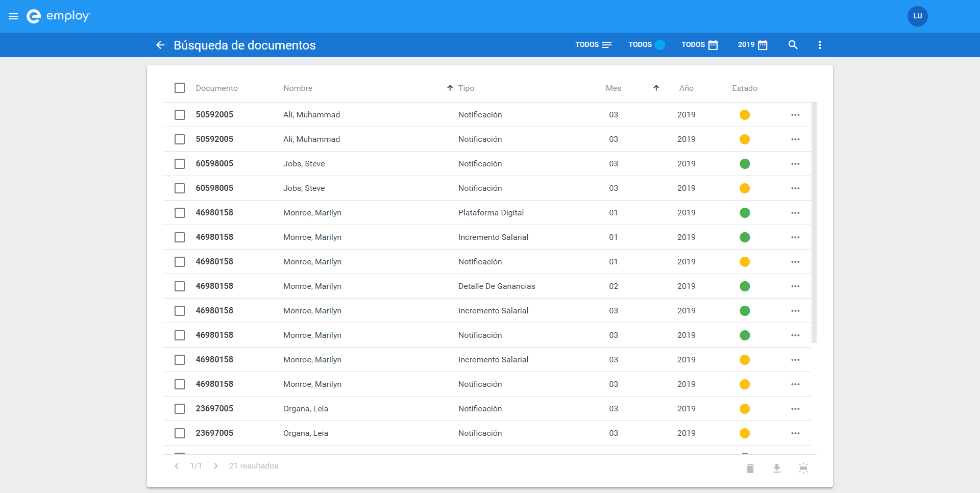980x493 pixels.
Task: Check Monroe Incremento Salarial 03 green row checkbox
Action: click(x=180, y=311)
